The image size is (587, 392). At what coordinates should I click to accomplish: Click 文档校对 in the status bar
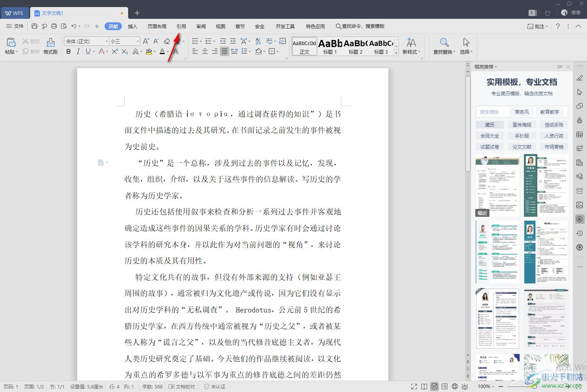(182, 387)
